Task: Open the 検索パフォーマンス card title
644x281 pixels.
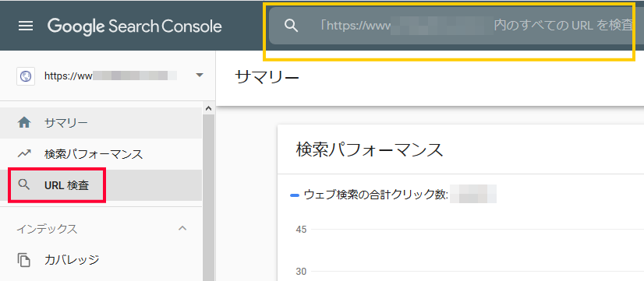Action: pos(370,149)
